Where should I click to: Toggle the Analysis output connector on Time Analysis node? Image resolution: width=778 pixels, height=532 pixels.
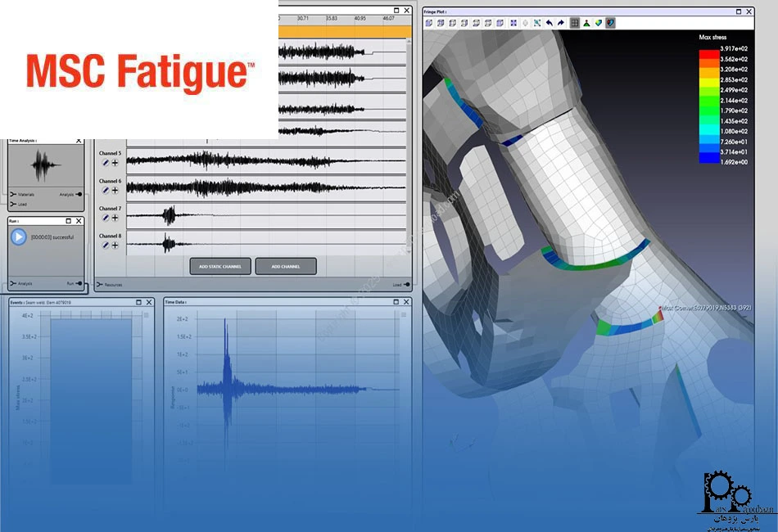[x=78, y=194]
